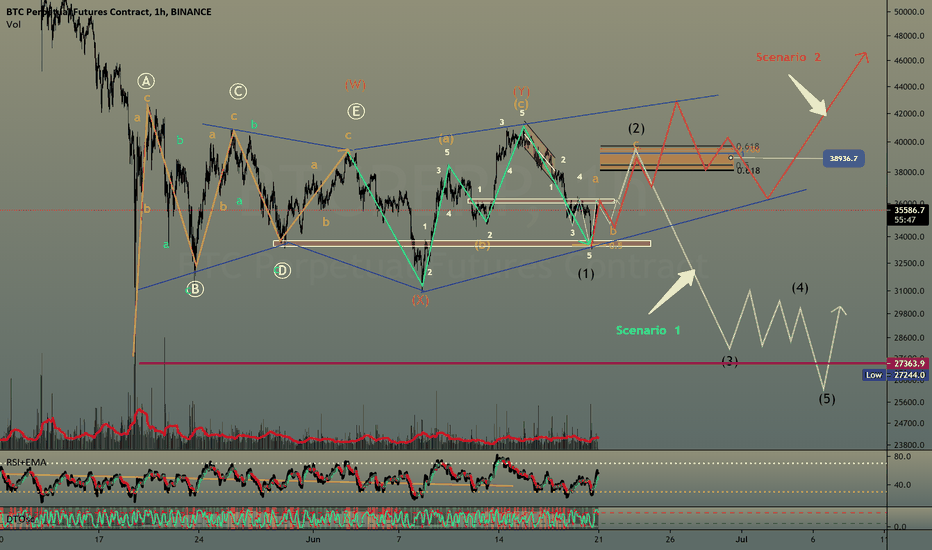Click 46000.0 on the price axis
The width and height of the screenshot is (932, 550).
909,61
